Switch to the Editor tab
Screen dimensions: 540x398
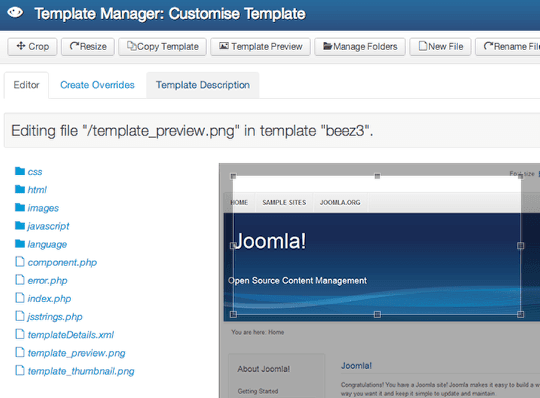(26, 85)
